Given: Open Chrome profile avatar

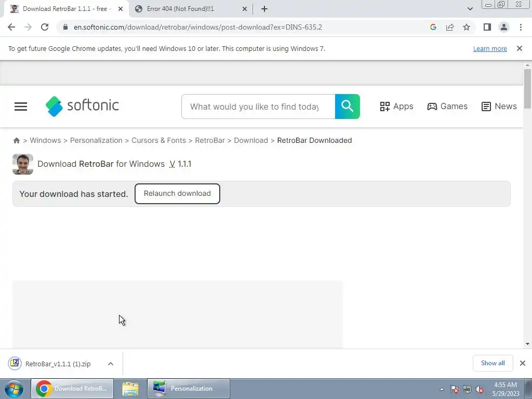Looking at the screenshot, I should click(x=504, y=27).
